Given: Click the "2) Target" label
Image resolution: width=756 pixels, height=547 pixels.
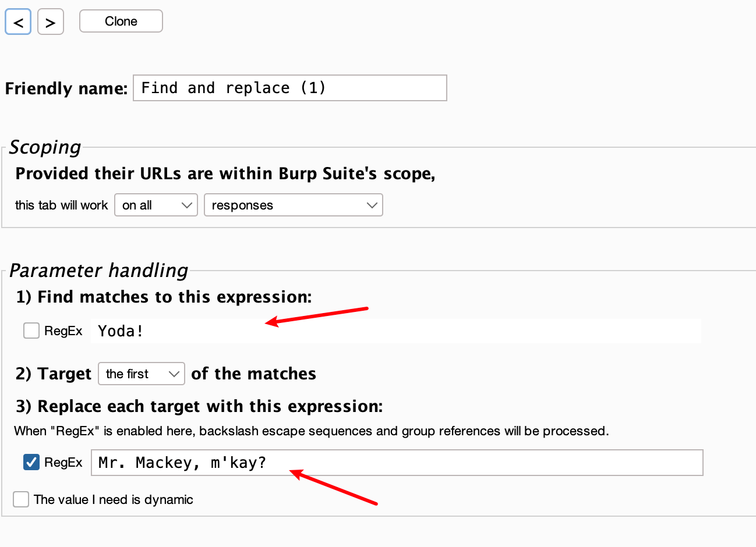Looking at the screenshot, I should 54,374.
